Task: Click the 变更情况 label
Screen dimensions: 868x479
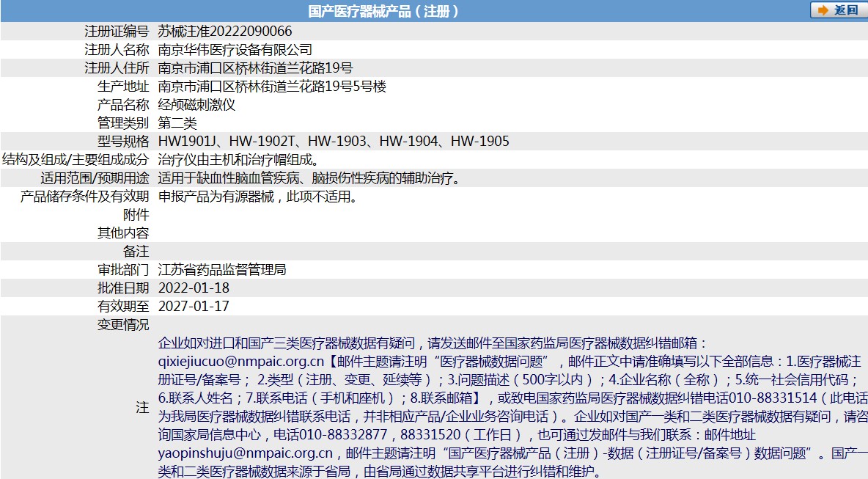Action: (123, 324)
